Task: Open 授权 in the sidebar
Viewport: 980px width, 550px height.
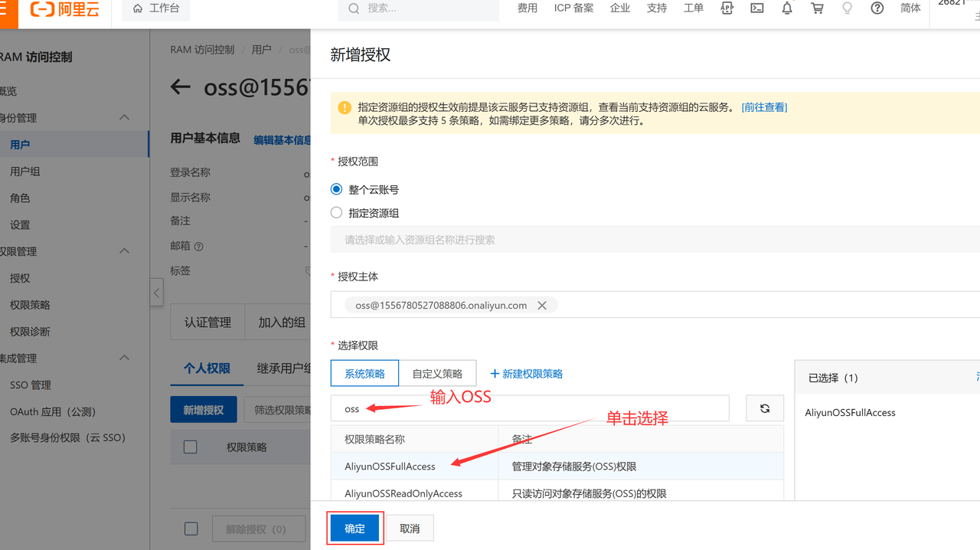Action: pyautogui.click(x=20, y=279)
